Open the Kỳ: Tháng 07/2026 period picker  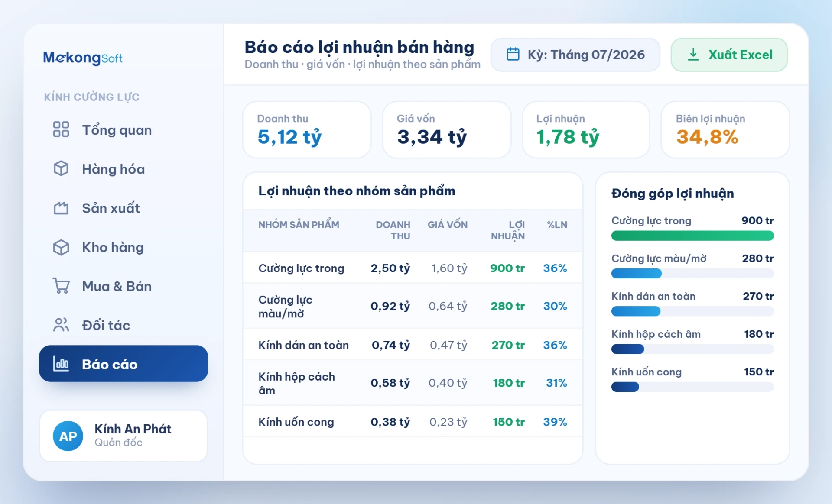575,55
